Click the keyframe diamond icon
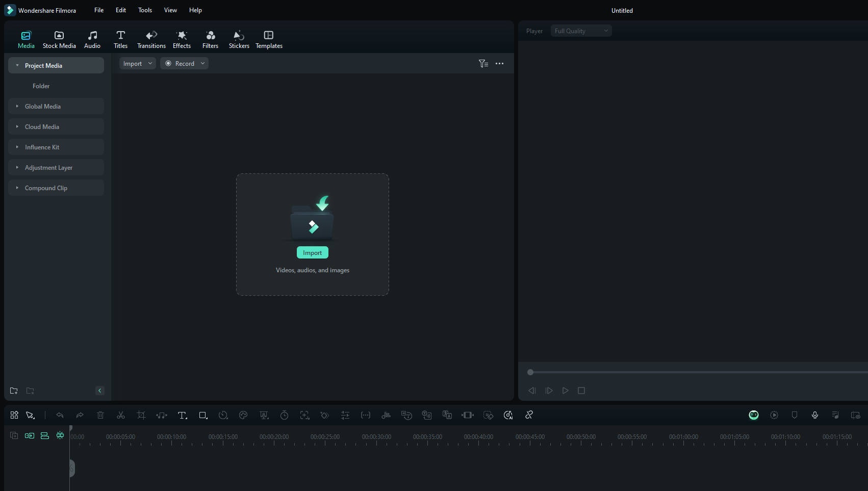 pos(325,415)
